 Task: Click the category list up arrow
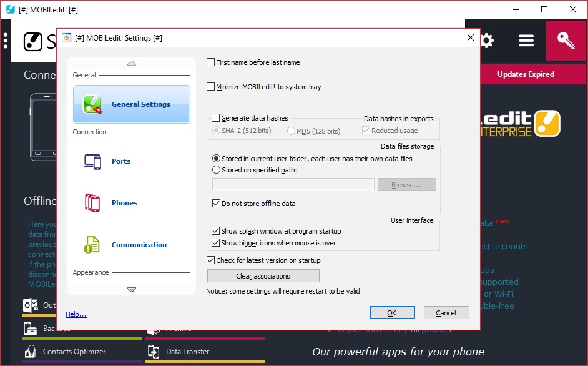click(132, 63)
